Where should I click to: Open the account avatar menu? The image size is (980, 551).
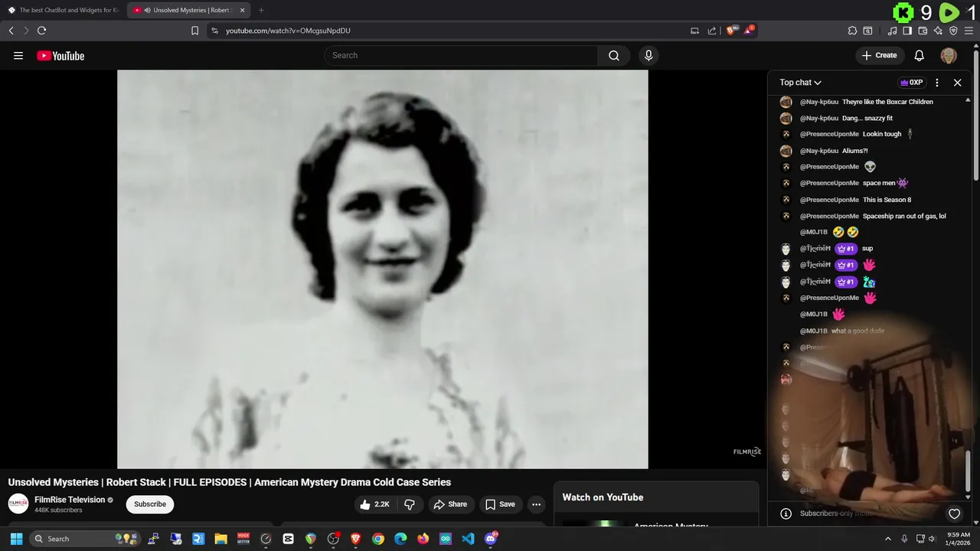[x=949, y=55]
